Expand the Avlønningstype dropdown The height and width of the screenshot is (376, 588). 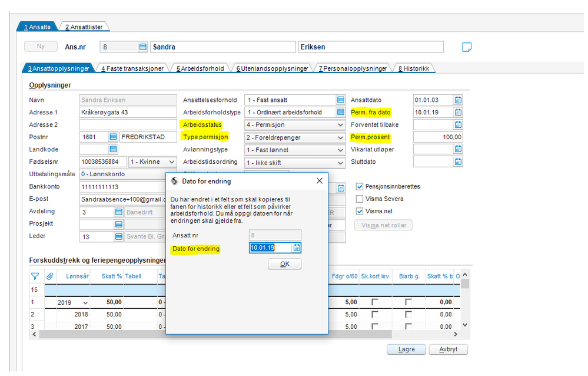tap(340, 150)
